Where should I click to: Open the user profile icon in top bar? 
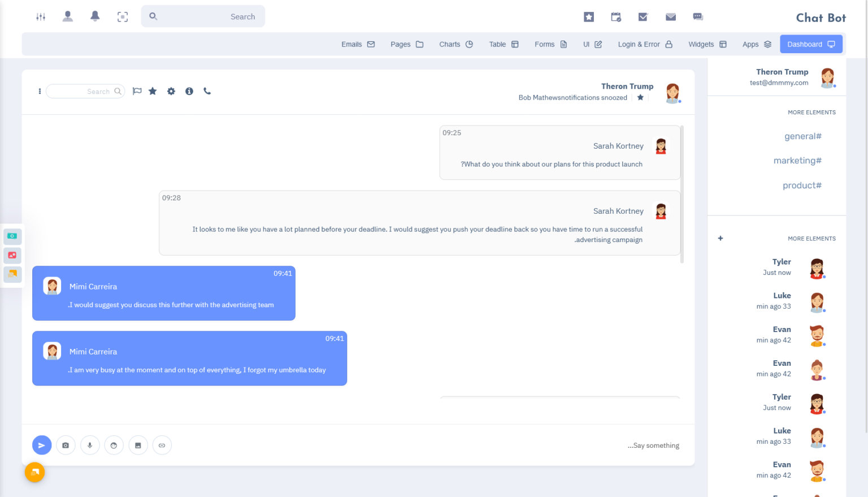tap(68, 16)
